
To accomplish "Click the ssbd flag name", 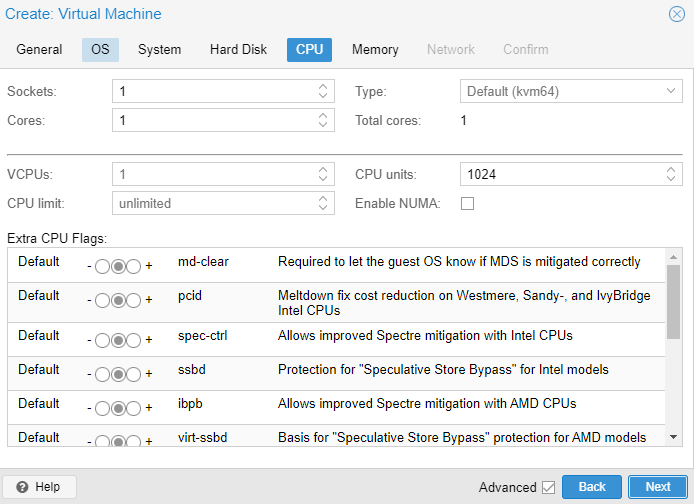I will tap(192, 369).
